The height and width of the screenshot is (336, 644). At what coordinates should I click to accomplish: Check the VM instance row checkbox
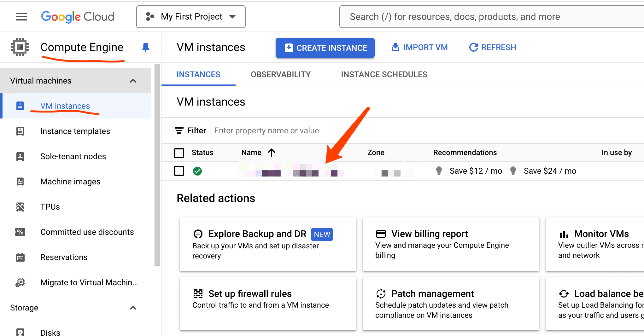click(179, 171)
